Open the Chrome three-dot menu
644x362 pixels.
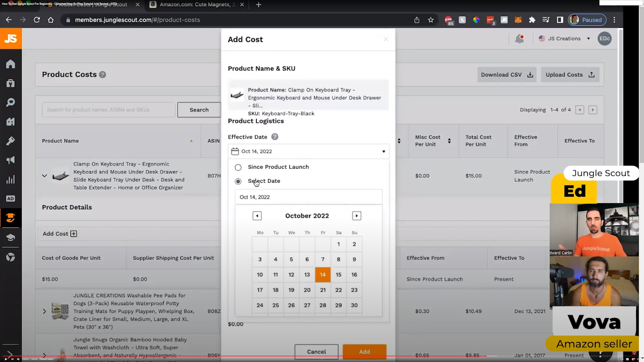[x=614, y=20]
